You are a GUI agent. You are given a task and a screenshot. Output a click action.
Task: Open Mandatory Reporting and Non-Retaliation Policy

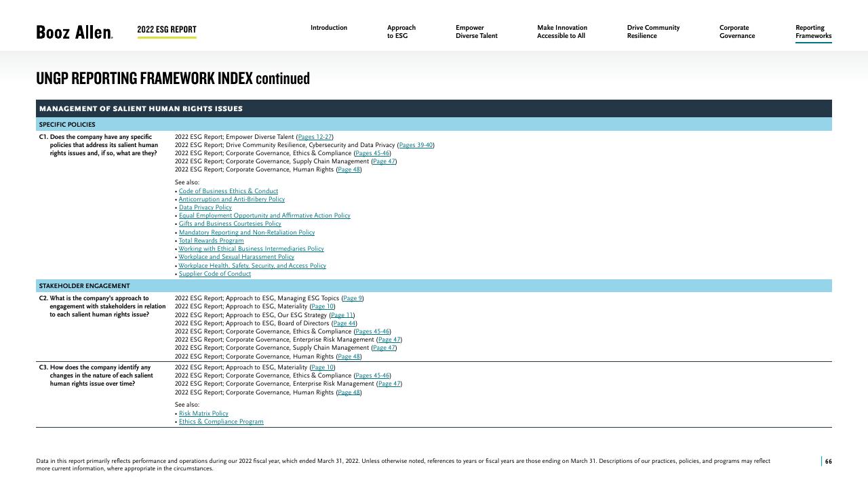click(247, 232)
